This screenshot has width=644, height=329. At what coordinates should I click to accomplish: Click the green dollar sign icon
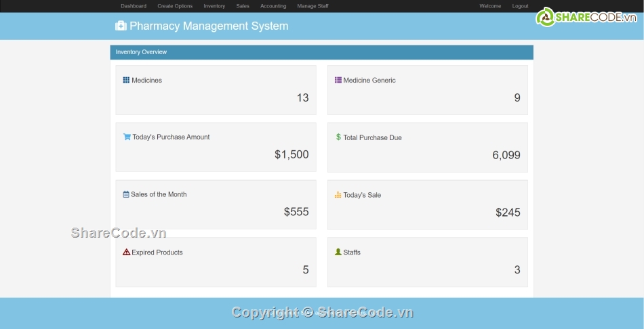(x=338, y=137)
